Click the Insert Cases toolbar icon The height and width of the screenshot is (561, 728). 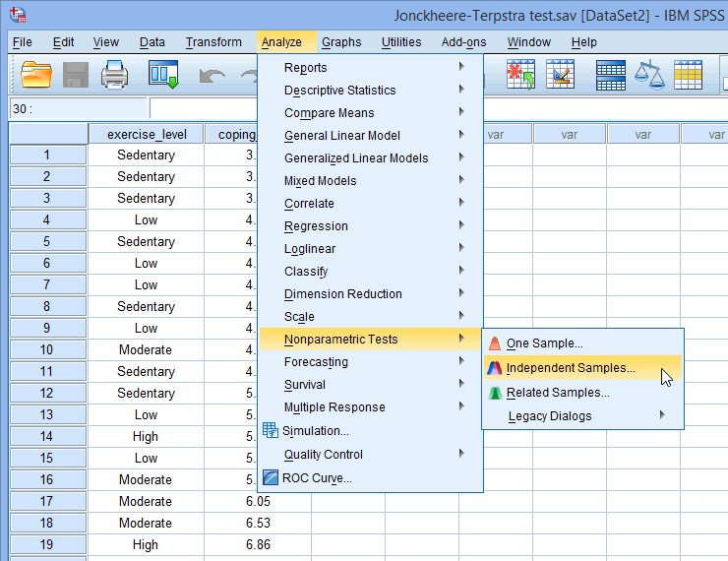520,74
